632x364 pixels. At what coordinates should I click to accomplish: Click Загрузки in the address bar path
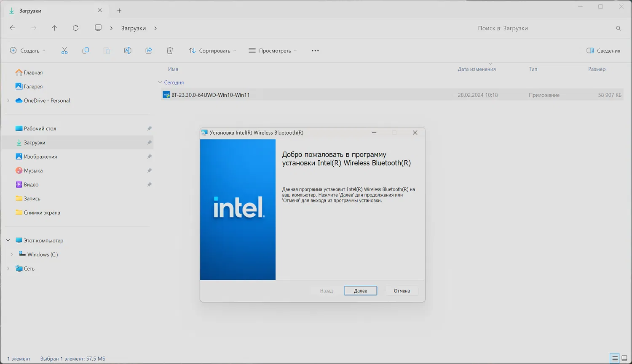click(x=134, y=28)
